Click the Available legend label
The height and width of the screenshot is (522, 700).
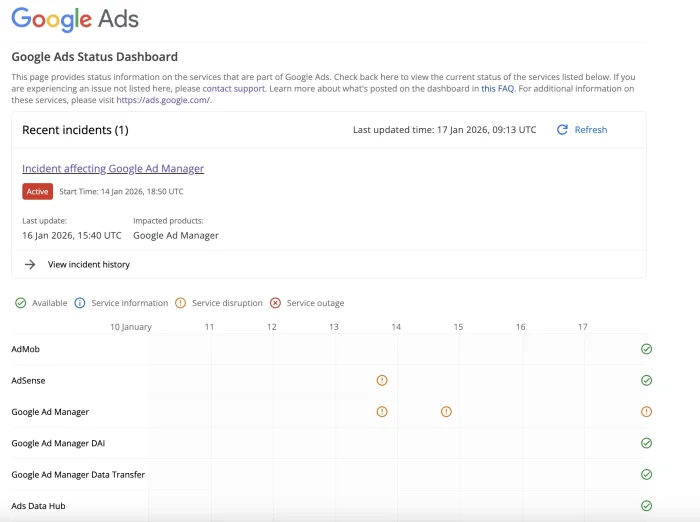pyautogui.click(x=50, y=303)
